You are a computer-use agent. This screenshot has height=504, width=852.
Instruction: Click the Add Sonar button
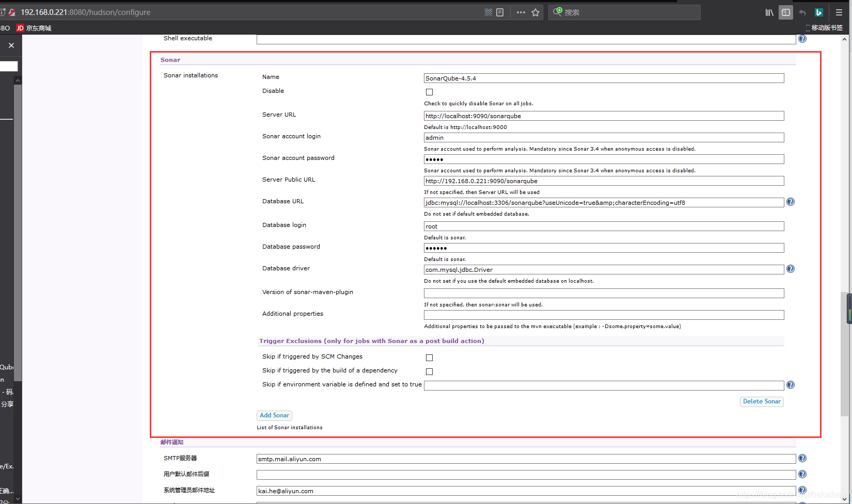tap(274, 415)
